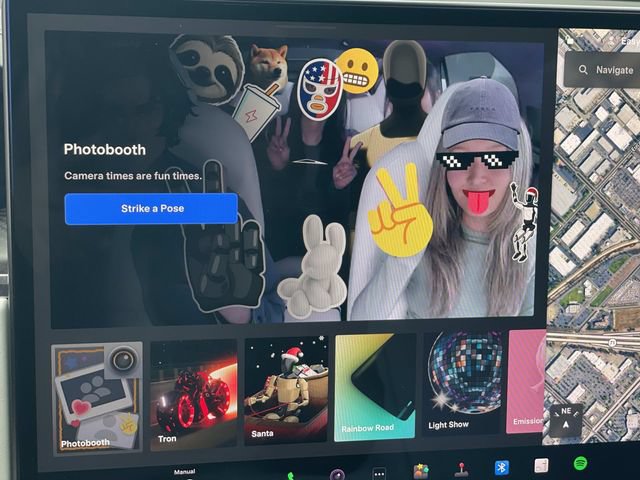Viewport: 640px width, 480px height.
Task: Open the Toybox app icon
Action: [420, 471]
